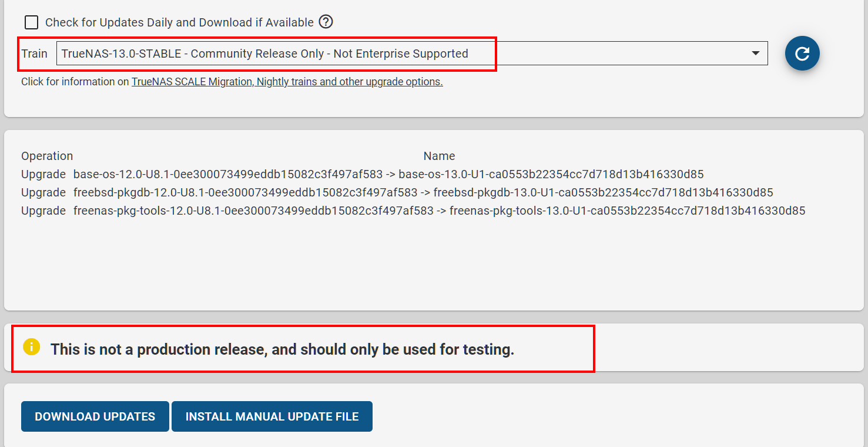This screenshot has width=868, height=447.
Task: Select the freebsd-pkgdb upgrade row
Action: [397, 192]
